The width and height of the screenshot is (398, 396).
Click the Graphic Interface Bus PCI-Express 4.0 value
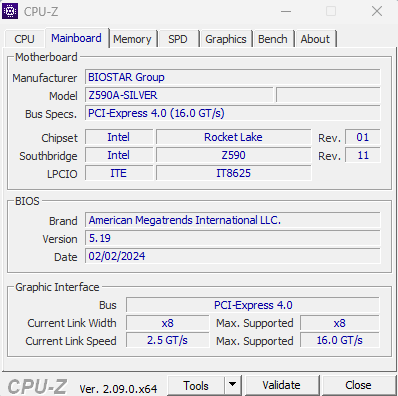point(253,305)
